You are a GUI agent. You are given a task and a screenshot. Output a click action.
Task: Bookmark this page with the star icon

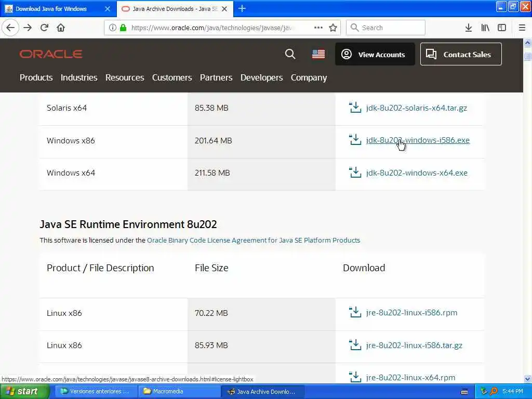[333, 28]
